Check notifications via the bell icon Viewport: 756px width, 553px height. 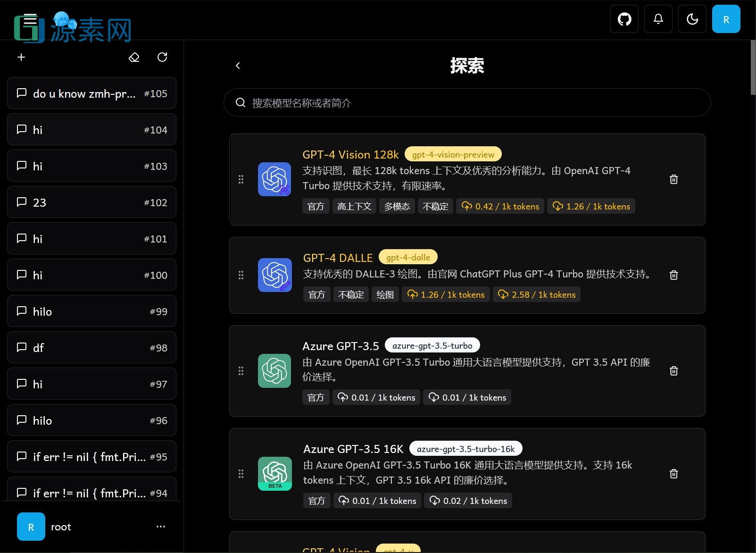point(658,19)
